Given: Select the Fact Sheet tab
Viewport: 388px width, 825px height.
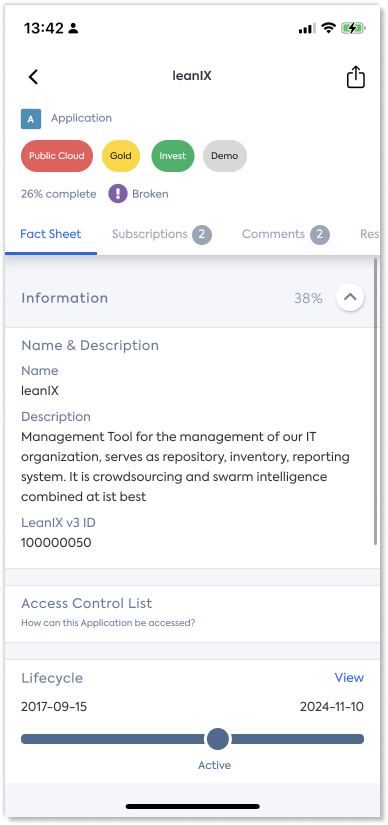Looking at the screenshot, I should (51, 234).
